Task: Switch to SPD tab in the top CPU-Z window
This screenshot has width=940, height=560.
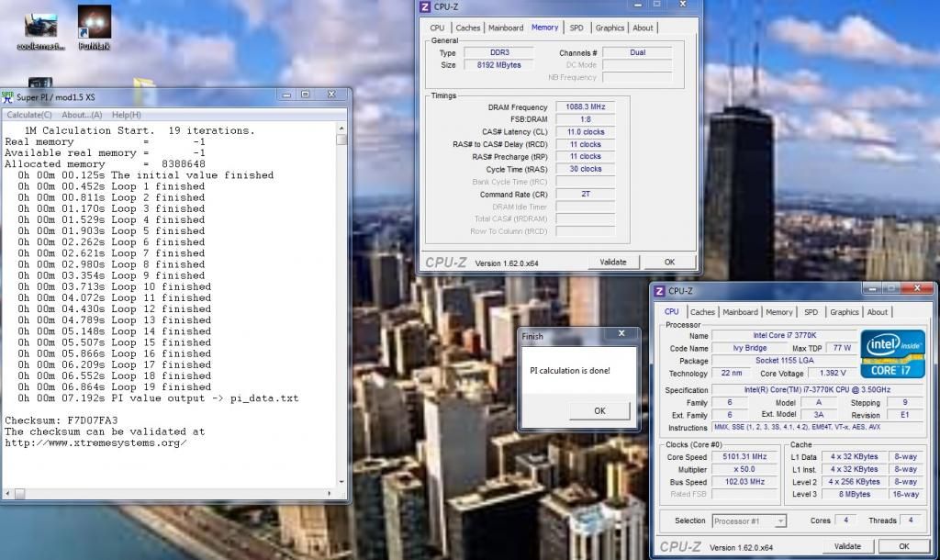Action: click(x=576, y=28)
